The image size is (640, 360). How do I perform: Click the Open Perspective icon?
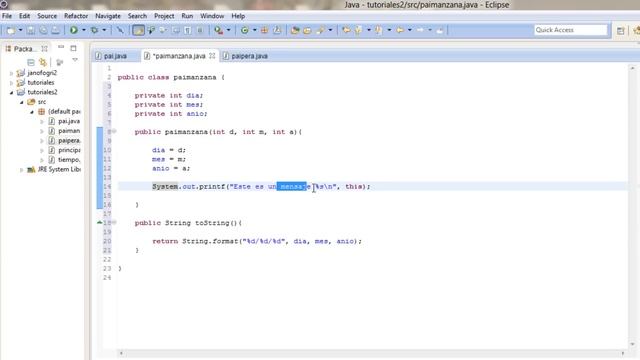(x=620, y=31)
